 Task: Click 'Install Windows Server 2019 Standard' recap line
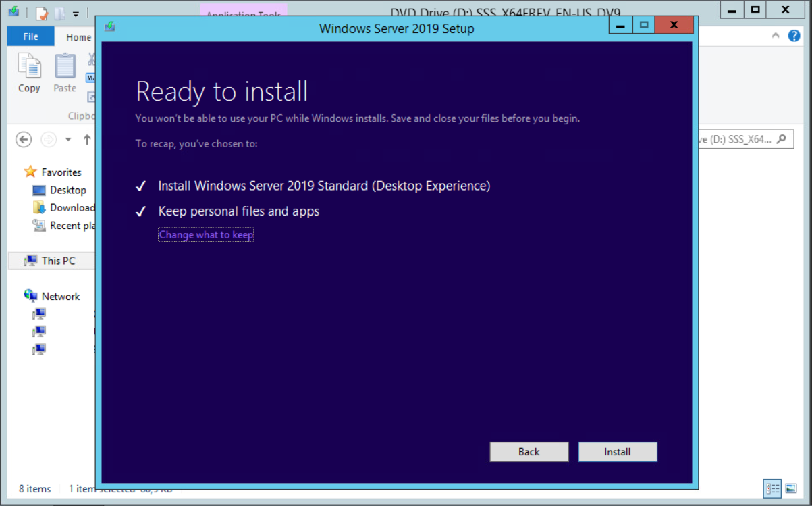pos(324,186)
